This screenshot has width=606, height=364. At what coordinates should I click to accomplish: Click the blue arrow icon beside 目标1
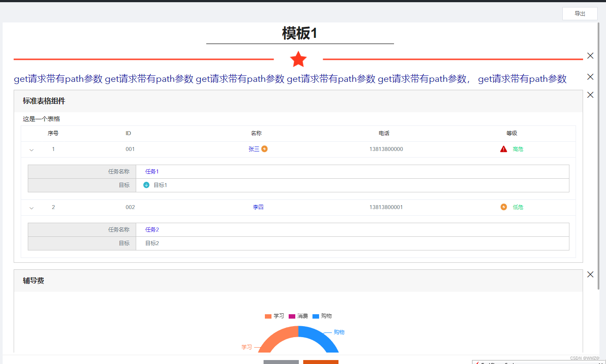tap(146, 185)
